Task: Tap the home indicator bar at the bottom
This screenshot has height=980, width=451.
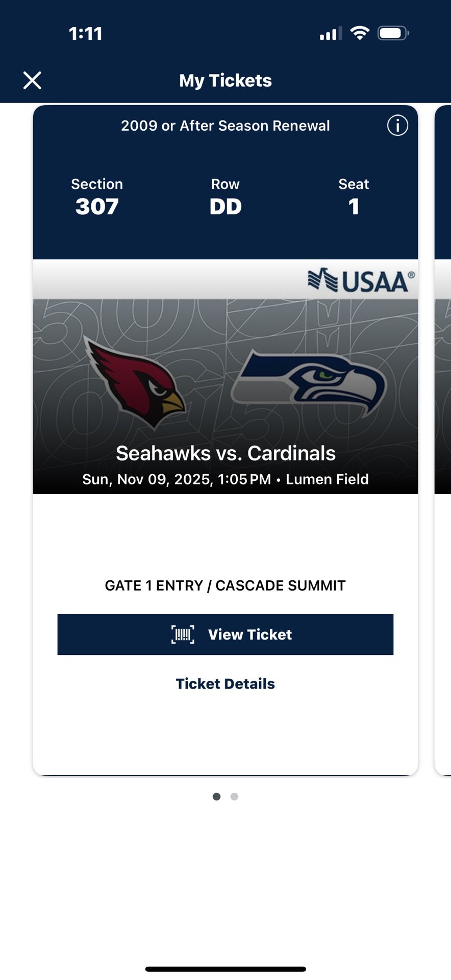Action: (225, 965)
